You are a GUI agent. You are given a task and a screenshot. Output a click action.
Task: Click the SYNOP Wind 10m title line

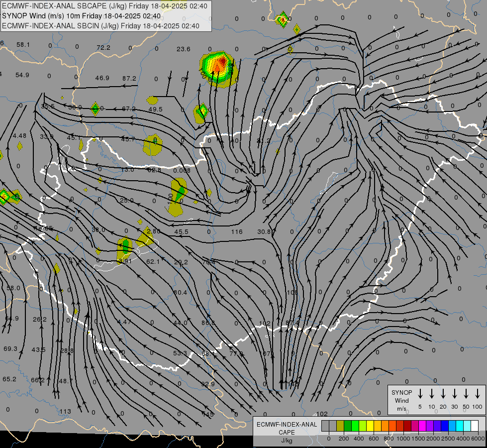click(82, 16)
